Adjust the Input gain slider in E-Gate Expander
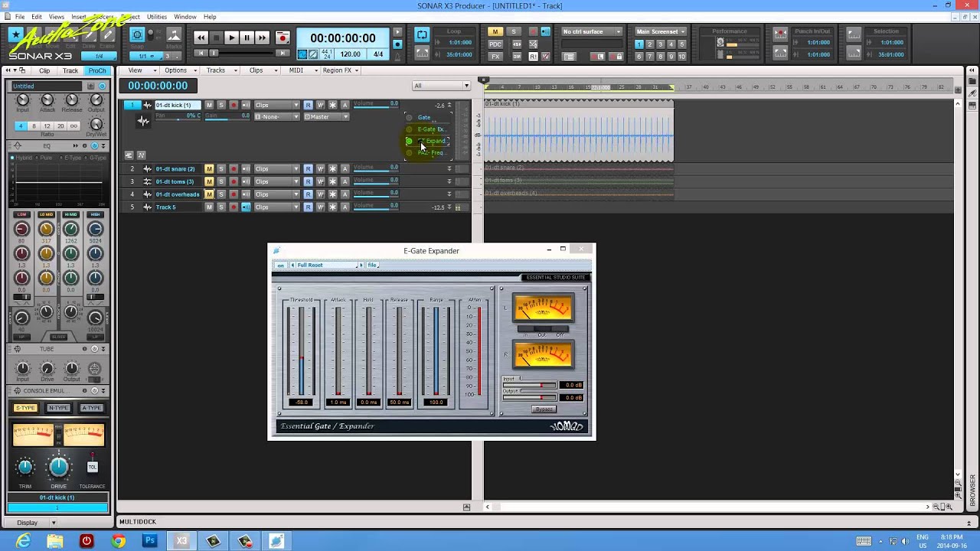980x551 pixels. coord(530,385)
